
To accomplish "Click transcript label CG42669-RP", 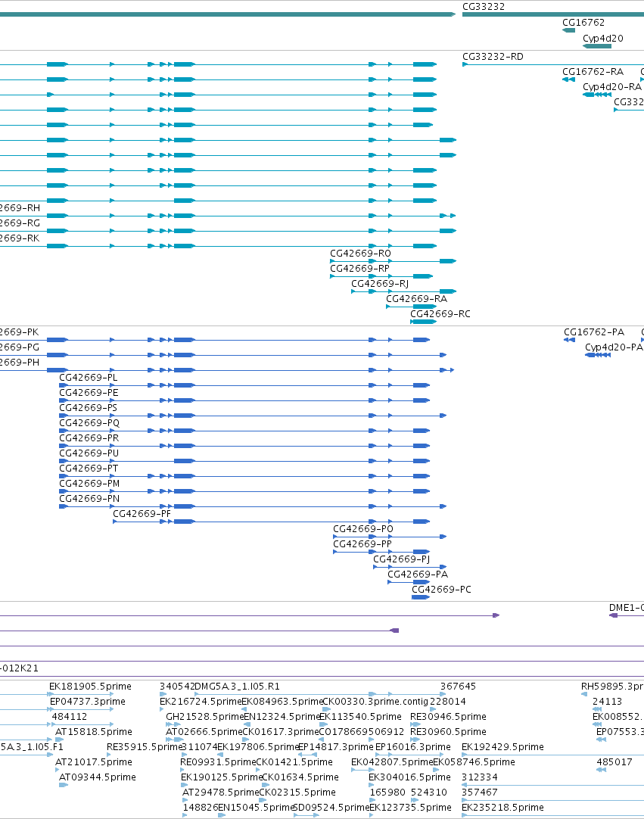I will coord(359,269).
